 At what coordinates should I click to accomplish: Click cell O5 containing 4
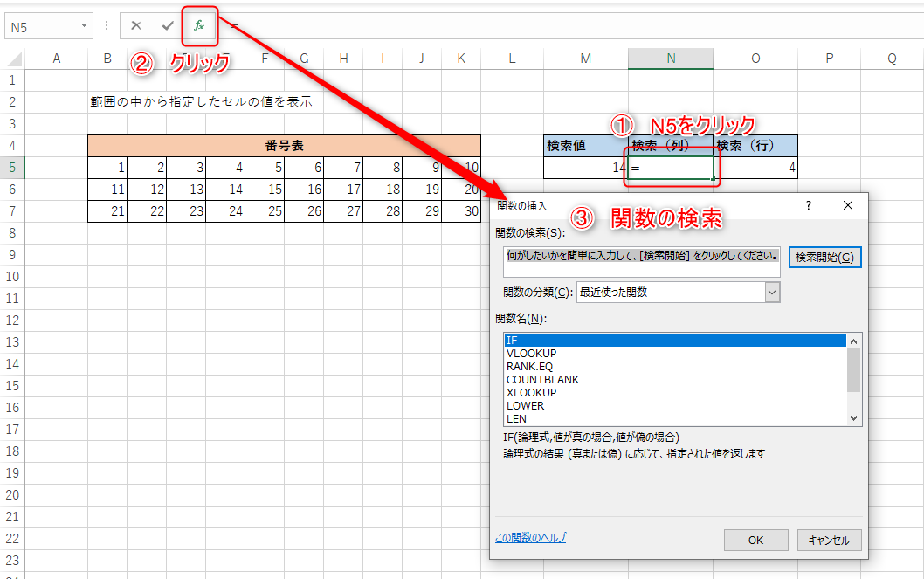click(755, 168)
